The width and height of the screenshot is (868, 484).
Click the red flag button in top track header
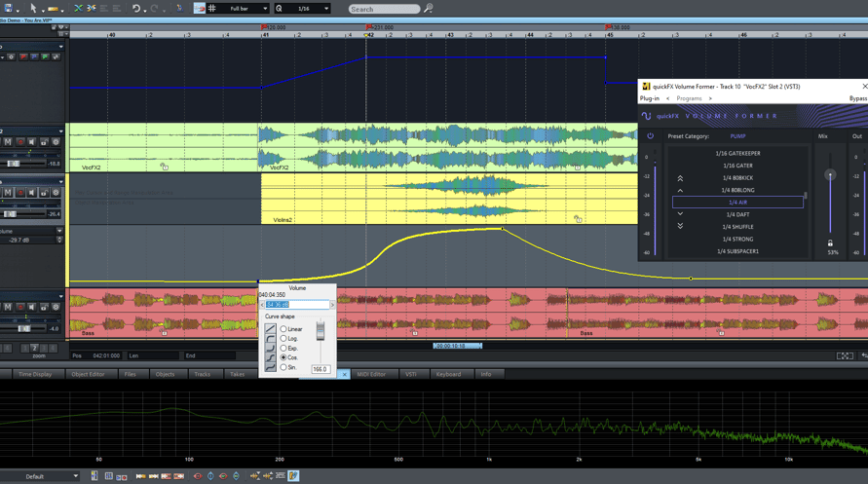(23, 57)
